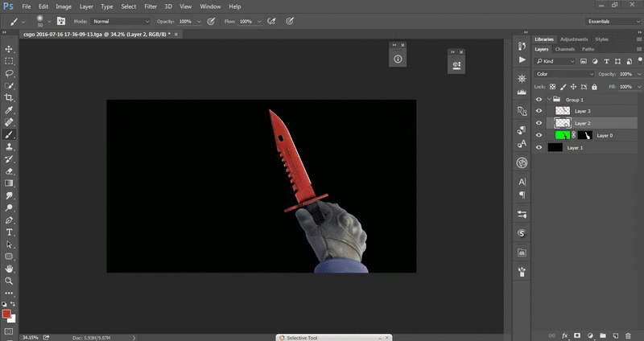Select the Eraser tool
644x341 pixels.
pyautogui.click(x=9, y=171)
